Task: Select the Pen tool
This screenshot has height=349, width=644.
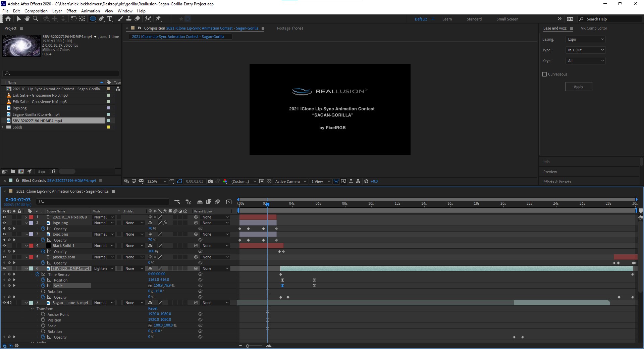Action: (101, 19)
